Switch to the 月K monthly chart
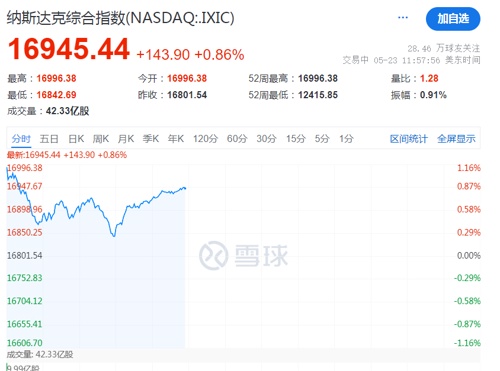The width and height of the screenshot is (500, 371). click(x=126, y=139)
